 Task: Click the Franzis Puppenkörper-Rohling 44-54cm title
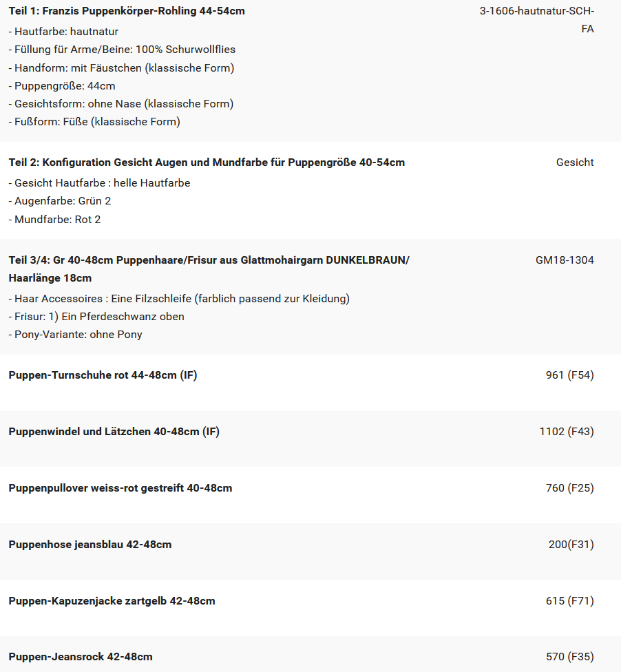127,11
